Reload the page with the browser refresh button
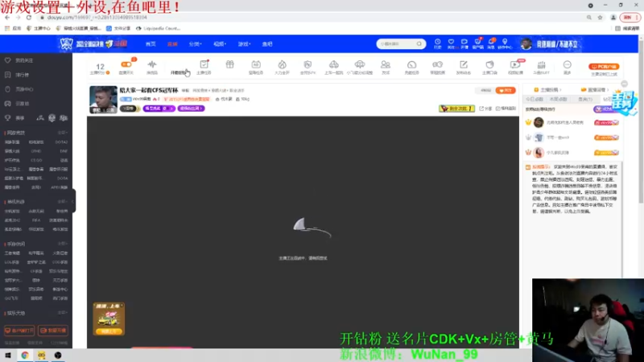 [29, 17]
